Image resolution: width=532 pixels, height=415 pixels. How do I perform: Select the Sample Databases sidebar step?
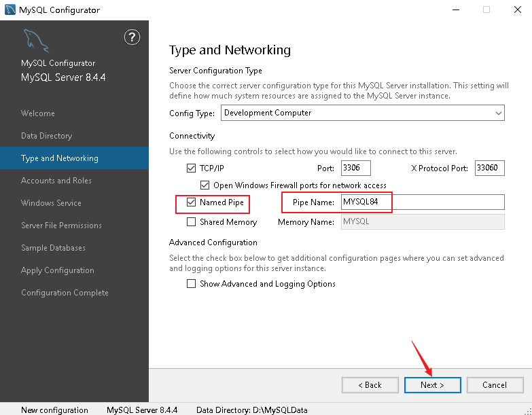coord(53,247)
